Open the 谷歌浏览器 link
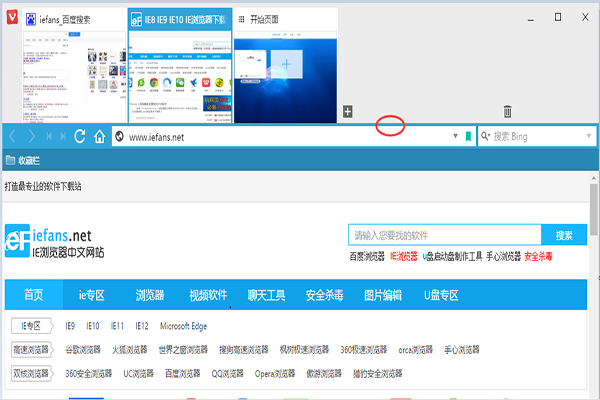 point(83,349)
